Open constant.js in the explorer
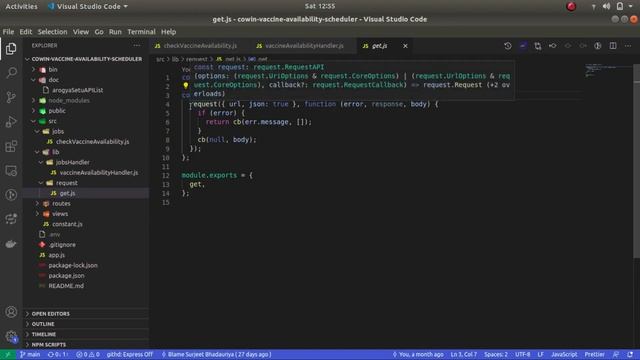 coord(67,224)
